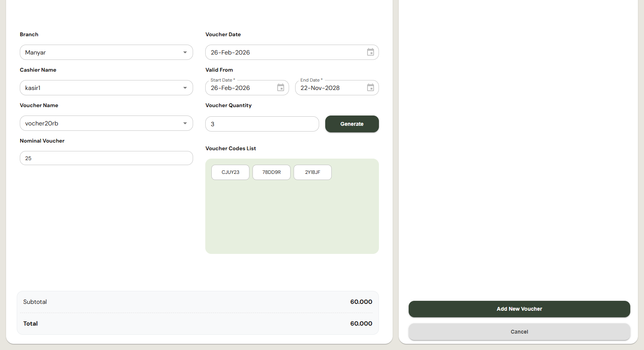644x350 pixels.
Task: Click the Voucher Codes List label
Action: click(231, 148)
